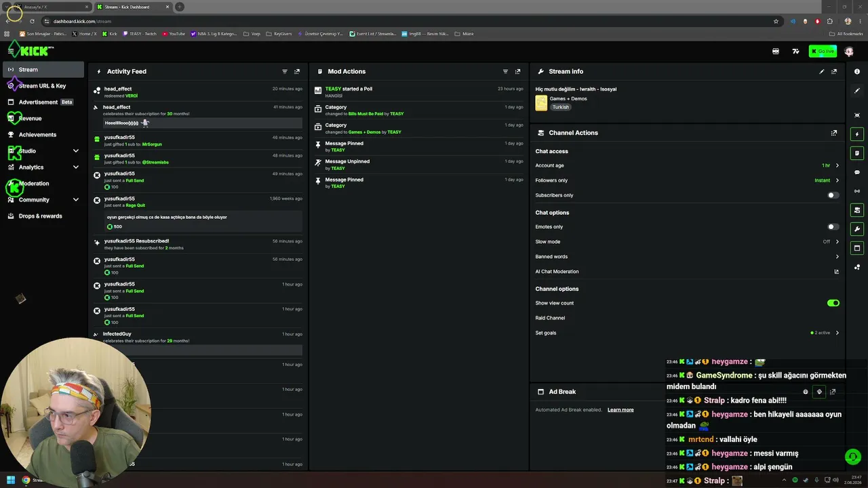The height and width of the screenshot is (488, 868).
Task: Open the Revenue page
Action: click(43, 118)
